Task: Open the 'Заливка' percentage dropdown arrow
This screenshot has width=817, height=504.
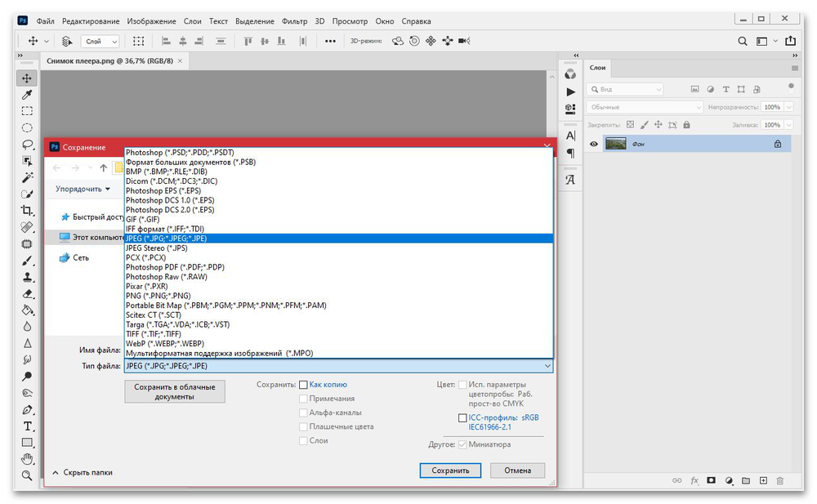Action: [x=789, y=124]
